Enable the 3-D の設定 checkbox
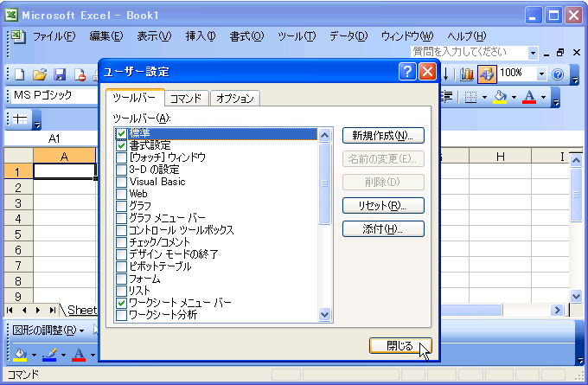The height and width of the screenshot is (385, 588). (x=121, y=170)
